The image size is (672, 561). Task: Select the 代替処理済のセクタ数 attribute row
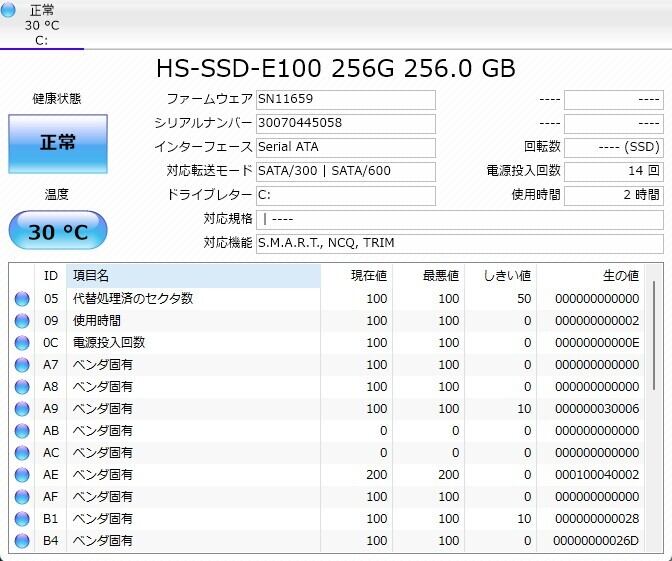tap(192, 299)
